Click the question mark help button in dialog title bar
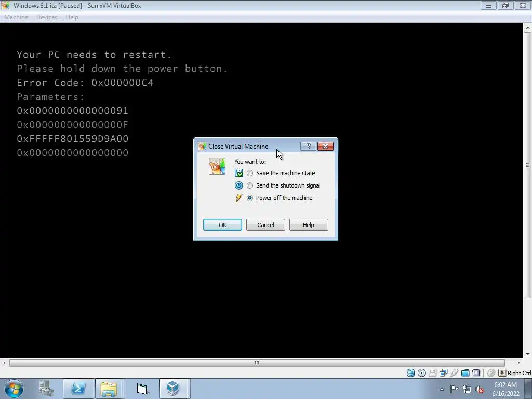532x399 pixels. coord(308,146)
